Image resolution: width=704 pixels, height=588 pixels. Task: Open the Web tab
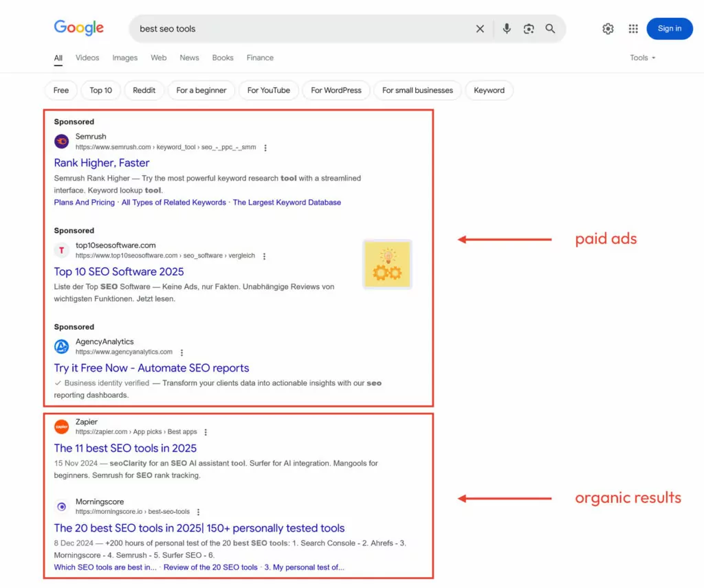pos(159,58)
